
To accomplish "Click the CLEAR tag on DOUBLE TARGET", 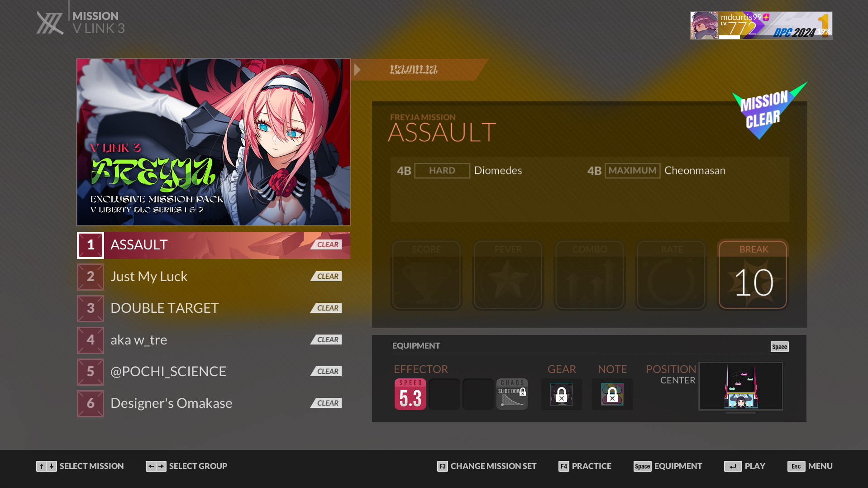I will [x=326, y=308].
